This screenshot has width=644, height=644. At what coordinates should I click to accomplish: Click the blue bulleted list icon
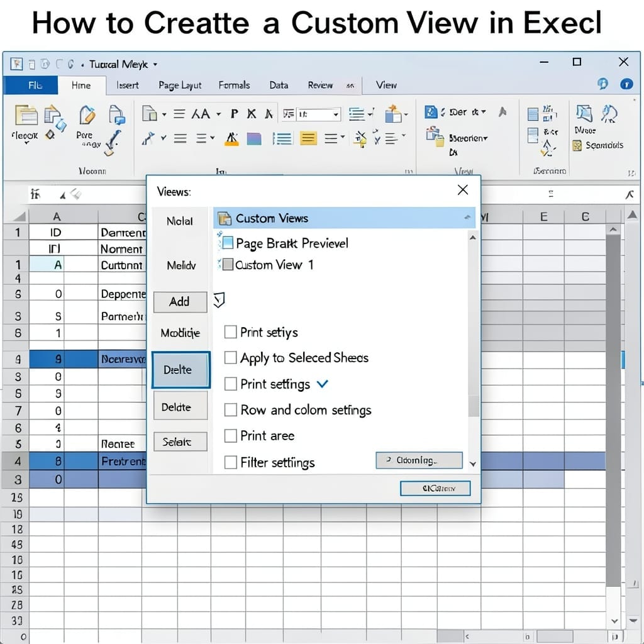pyautogui.click(x=282, y=139)
